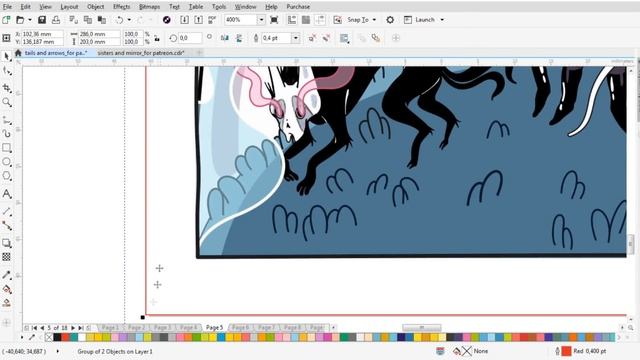
Task: Select the Parallel Dimension tool
Action: (x=7, y=211)
